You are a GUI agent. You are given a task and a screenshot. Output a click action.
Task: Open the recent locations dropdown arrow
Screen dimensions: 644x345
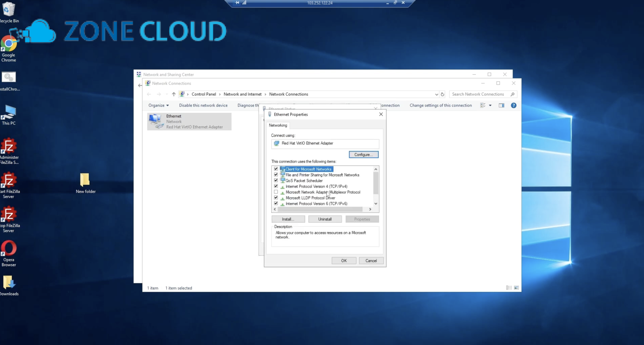point(166,94)
